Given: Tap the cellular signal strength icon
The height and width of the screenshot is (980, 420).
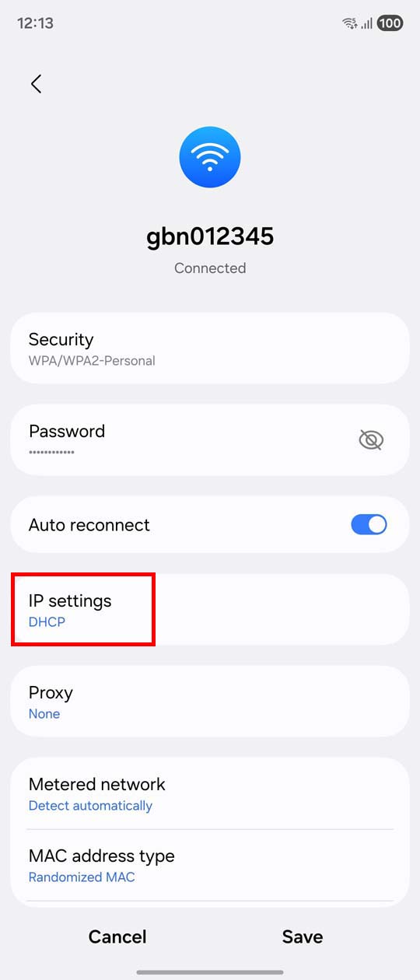Looking at the screenshot, I should click(x=366, y=23).
